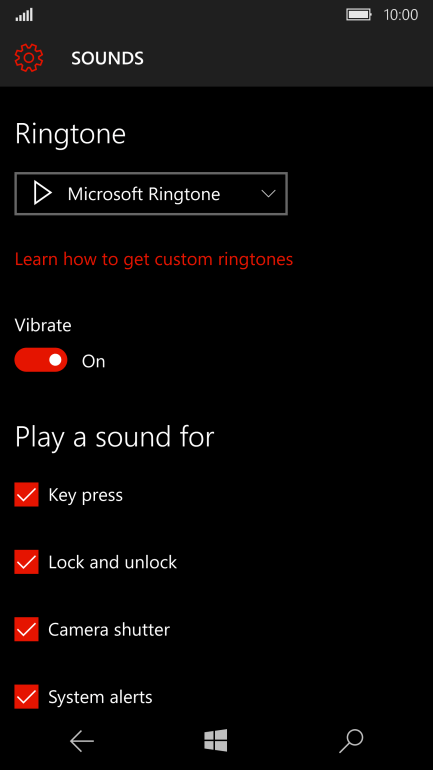Tap the Ringtone section heading
The height and width of the screenshot is (770, 433).
click(x=70, y=134)
